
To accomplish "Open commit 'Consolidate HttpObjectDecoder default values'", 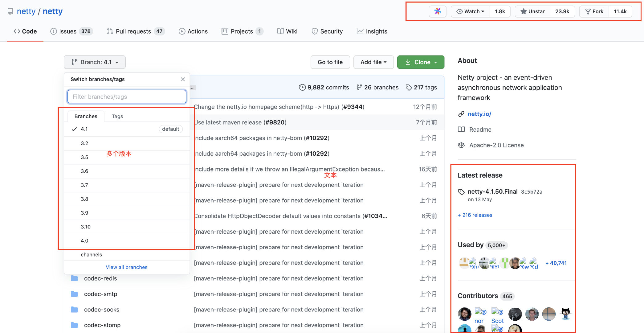I will [291, 216].
